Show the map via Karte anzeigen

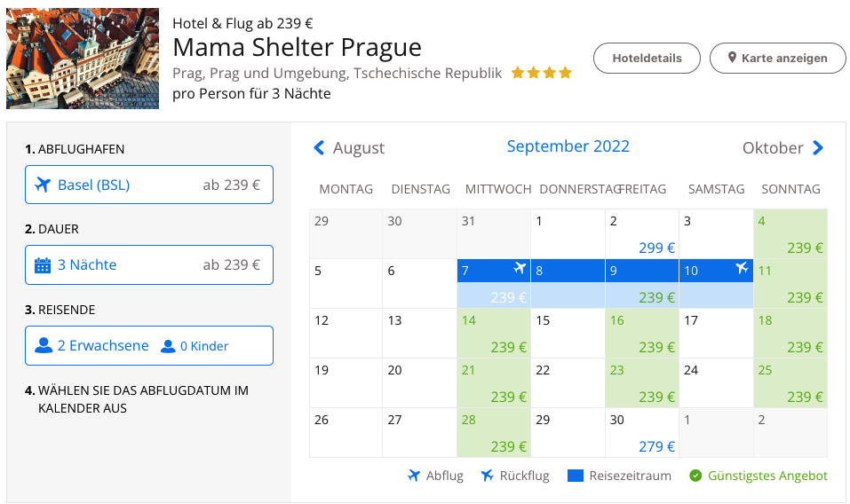(778, 58)
